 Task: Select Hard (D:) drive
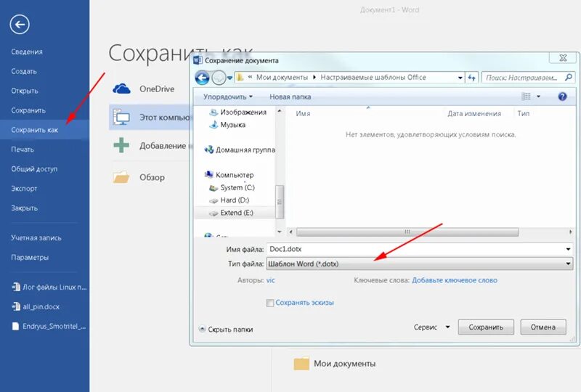(229, 200)
